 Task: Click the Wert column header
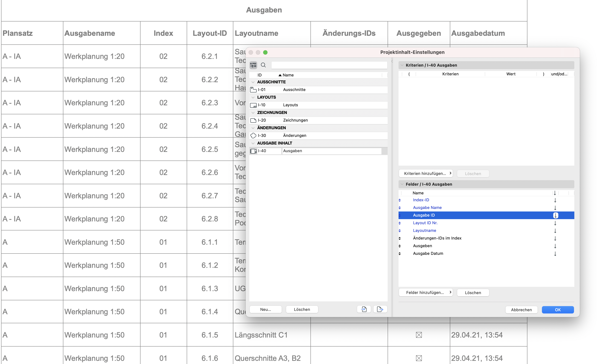point(511,74)
